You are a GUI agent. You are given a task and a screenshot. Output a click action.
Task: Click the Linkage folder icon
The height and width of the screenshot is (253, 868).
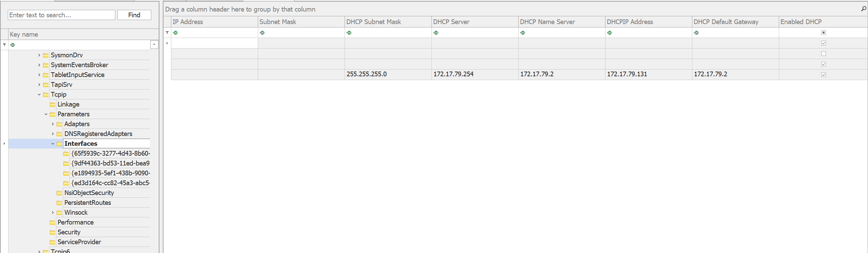coord(53,104)
